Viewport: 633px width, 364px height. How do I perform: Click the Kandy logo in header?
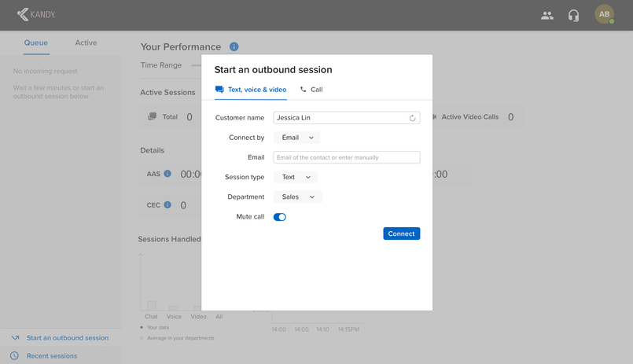point(36,14)
